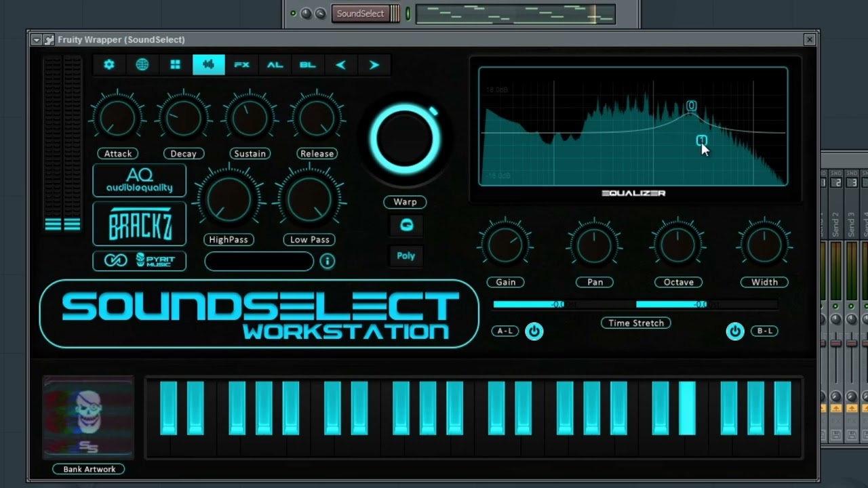Screen dimensions: 868x488
Task: Toggle the Send 3 mute LED in mixer
Action: (852, 306)
